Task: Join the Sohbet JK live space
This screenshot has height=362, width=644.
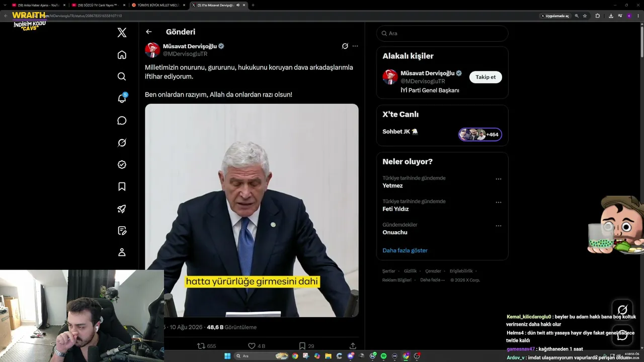Action: pos(400,132)
